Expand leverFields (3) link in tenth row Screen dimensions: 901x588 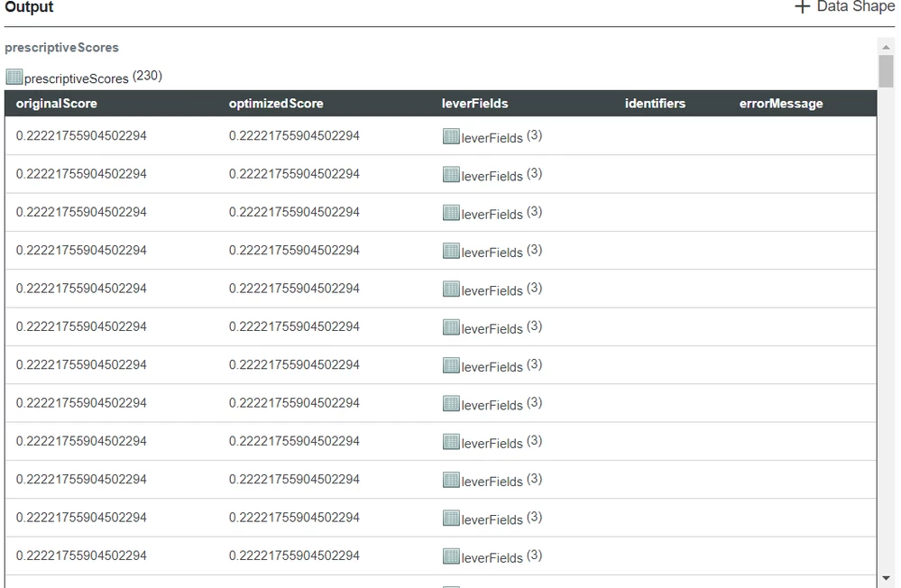[501, 480]
